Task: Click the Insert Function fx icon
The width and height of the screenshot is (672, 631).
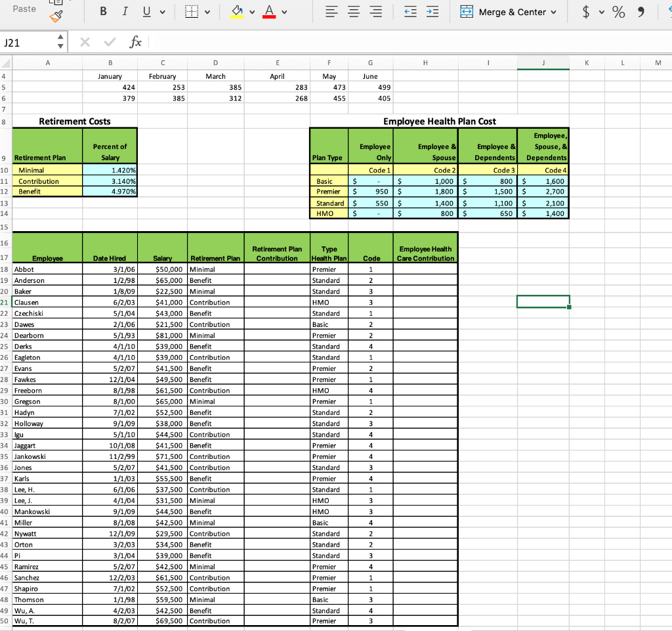Action: [135, 41]
